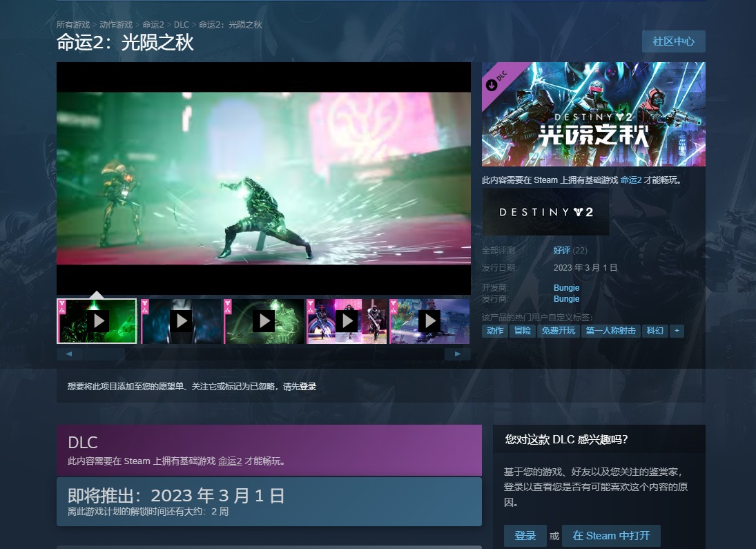
Task: Play the fourth pink neon video thumbnail
Action: point(347,321)
